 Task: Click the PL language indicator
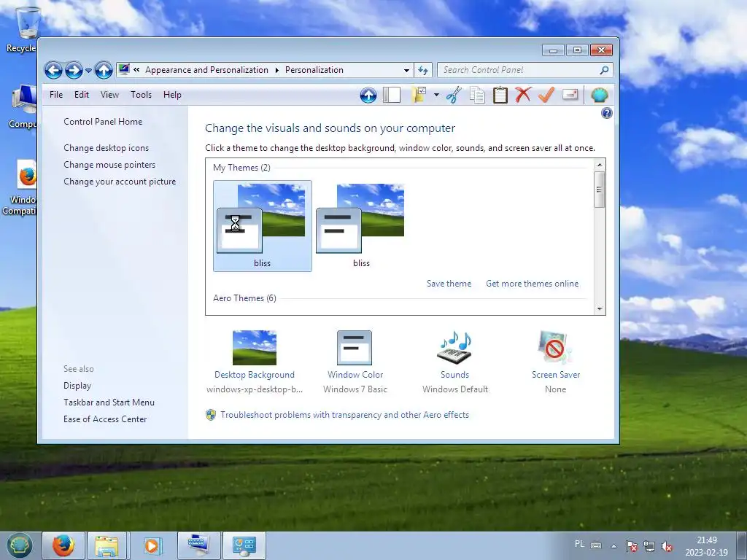click(x=579, y=544)
